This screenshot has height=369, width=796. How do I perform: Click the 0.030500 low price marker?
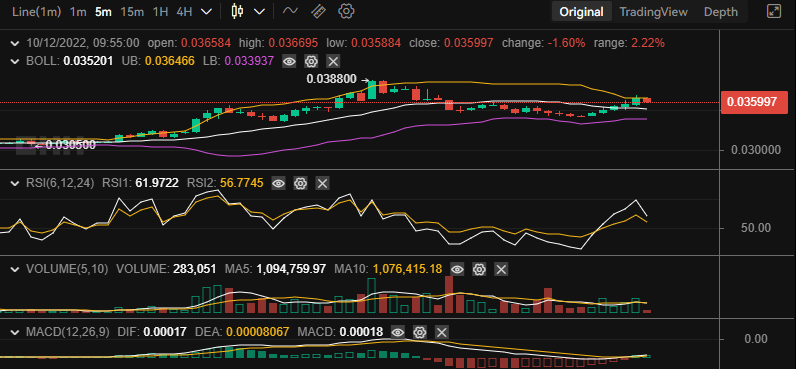71,145
